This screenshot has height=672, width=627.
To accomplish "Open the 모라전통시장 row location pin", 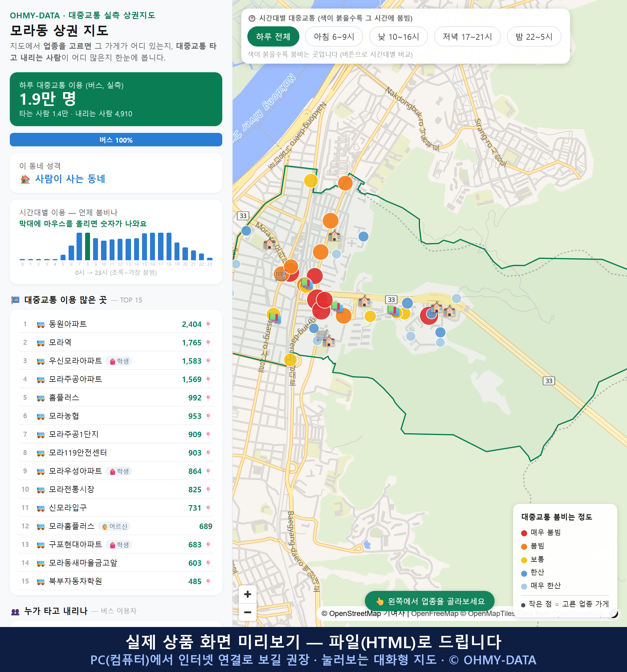I will coord(208,490).
